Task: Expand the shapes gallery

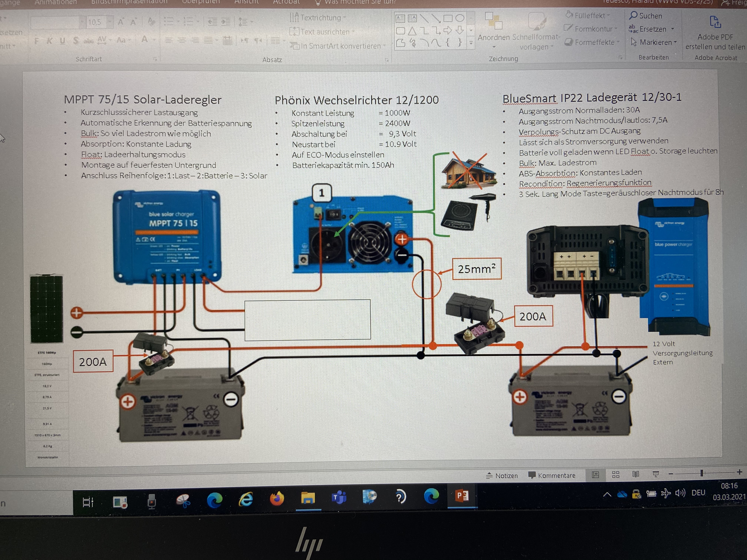Action: [x=471, y=43]
